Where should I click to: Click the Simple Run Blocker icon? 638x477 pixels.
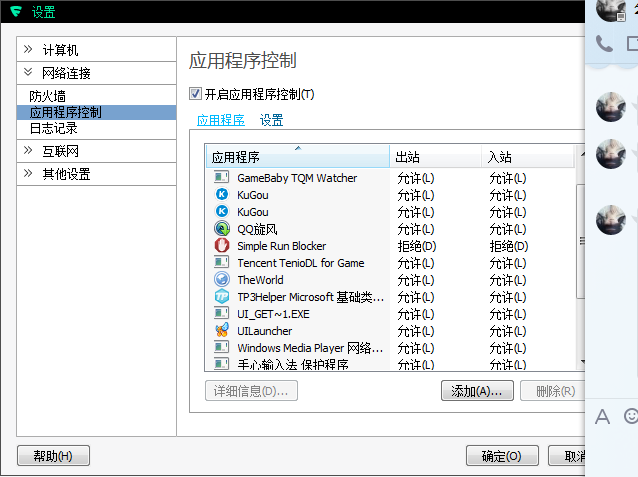tap(221, 246)
